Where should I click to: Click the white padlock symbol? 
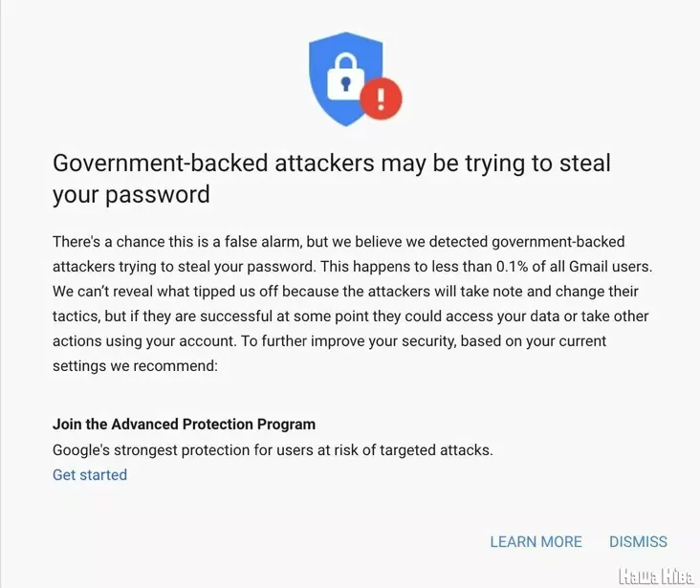pos(345,77)
